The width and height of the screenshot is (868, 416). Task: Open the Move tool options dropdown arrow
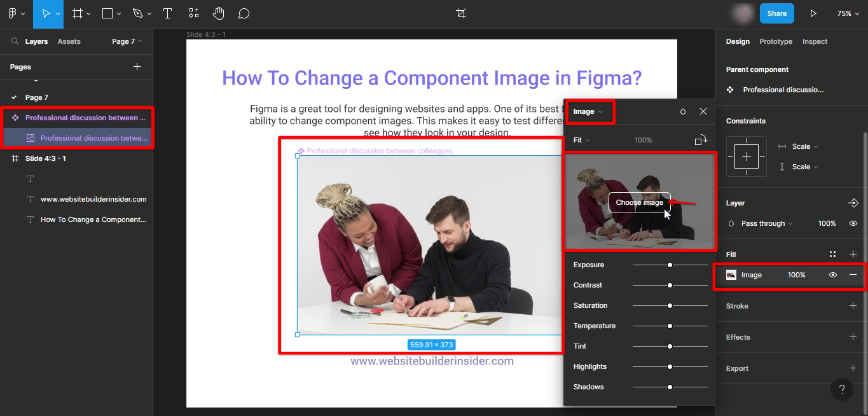point(58,13)
